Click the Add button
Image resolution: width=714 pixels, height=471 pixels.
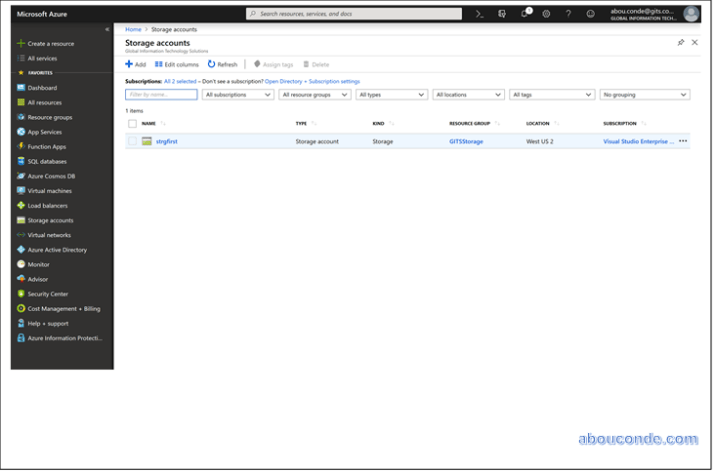pos(135,64)
